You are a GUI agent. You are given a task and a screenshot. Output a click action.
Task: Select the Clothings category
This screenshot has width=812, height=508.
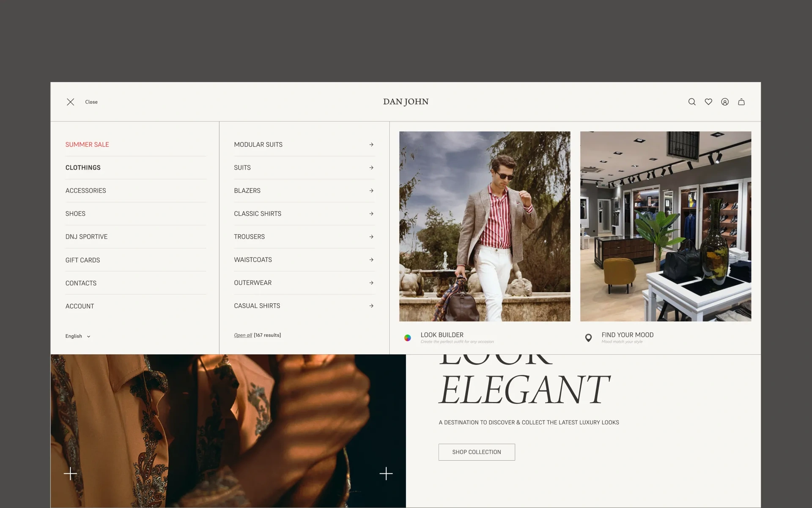[83, 168]
